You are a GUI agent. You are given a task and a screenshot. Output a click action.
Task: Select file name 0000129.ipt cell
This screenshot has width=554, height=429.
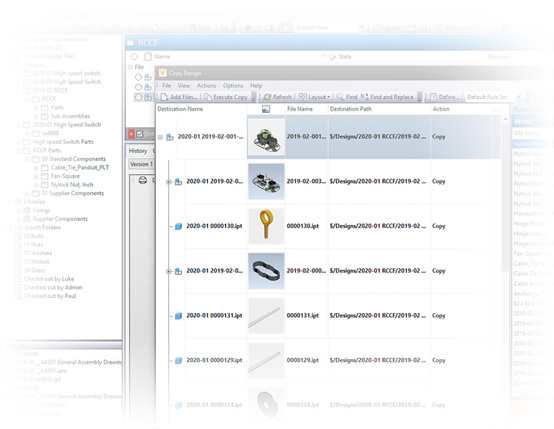(303, 360)
